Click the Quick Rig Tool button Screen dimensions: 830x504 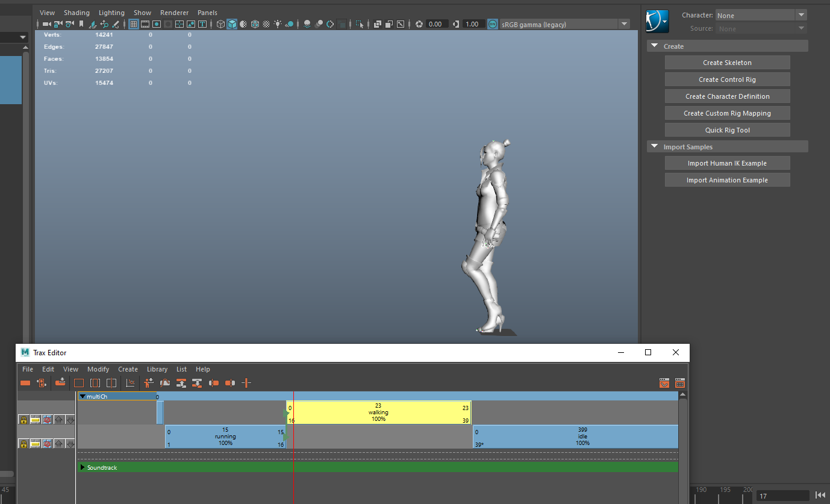(x=727, y=129)
